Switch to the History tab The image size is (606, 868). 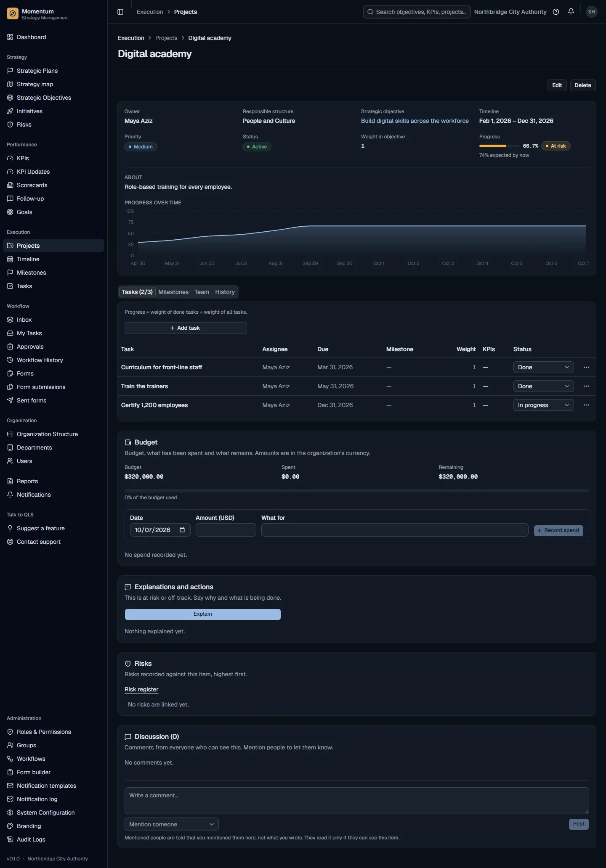pyautogui.click(x=225, y=292)
